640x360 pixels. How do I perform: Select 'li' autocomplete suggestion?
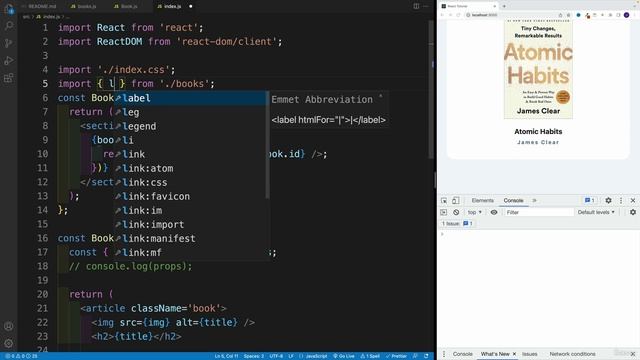point(189,140)
